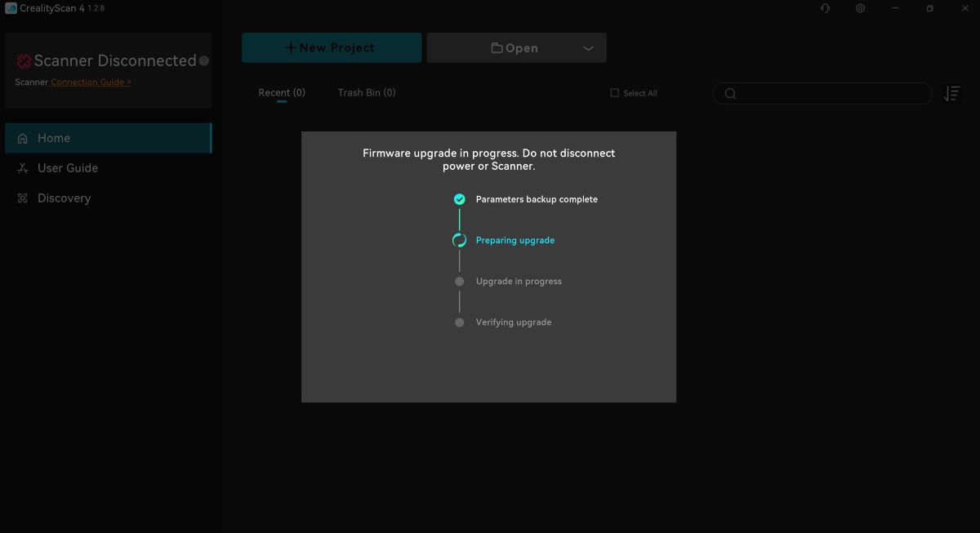980x533 pixels.
Task: Click the sort order icon
Action: coord(951,94)
